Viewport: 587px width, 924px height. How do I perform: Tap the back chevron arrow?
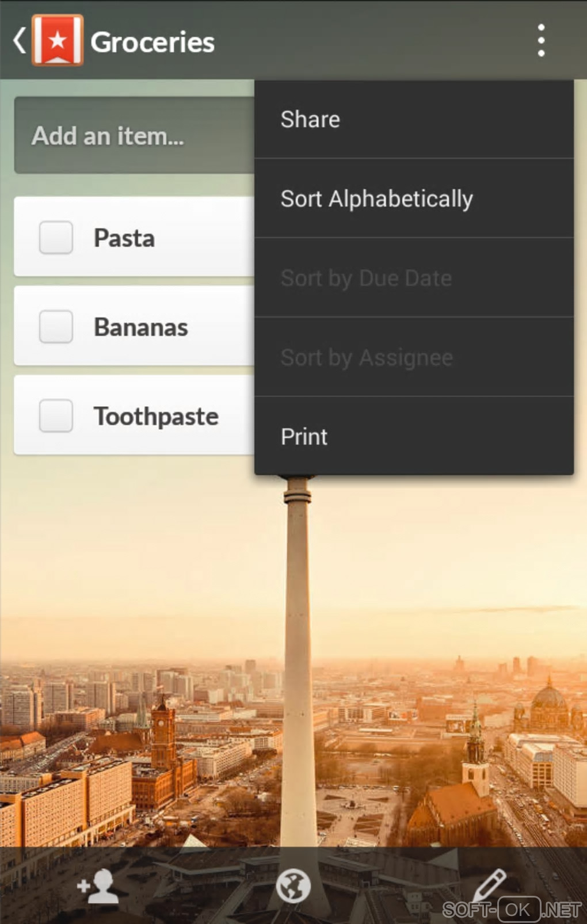tap(20, 41)
